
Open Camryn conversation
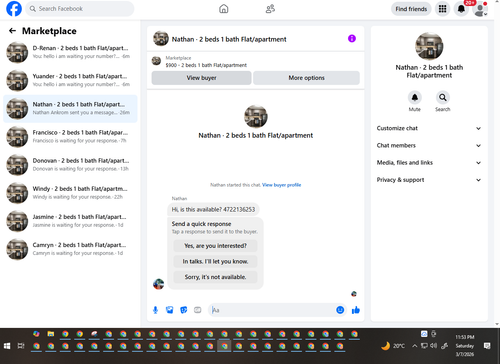pyautogui.click(x=70, y=249)
